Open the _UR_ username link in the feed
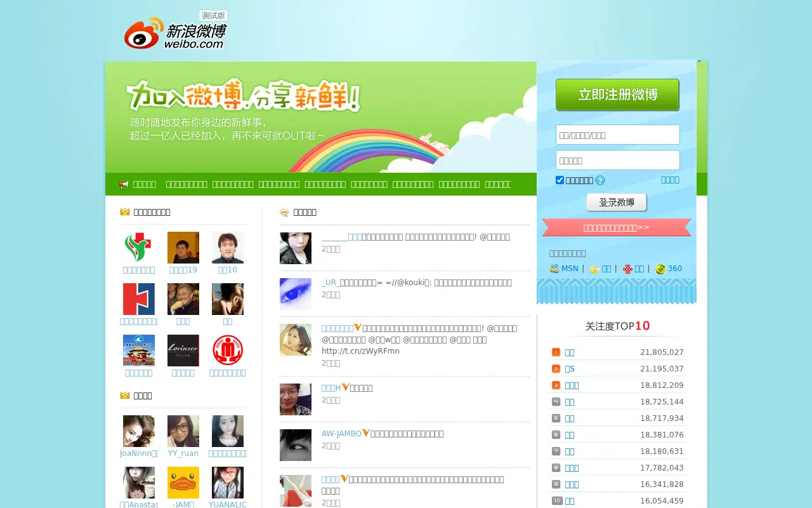Image resolution: width=812 pixels, height=508 pixels. (x=331, y=283)
